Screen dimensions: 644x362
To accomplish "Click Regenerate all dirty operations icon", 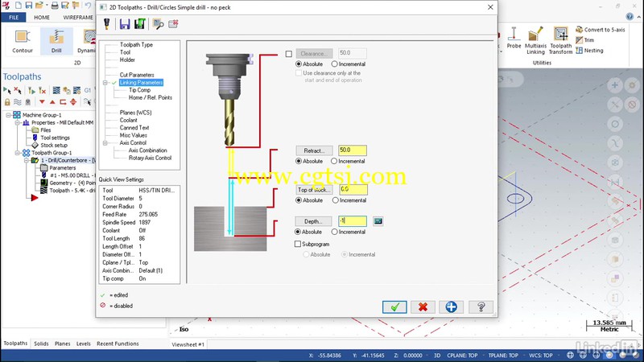I will click(x=43, y=90).
